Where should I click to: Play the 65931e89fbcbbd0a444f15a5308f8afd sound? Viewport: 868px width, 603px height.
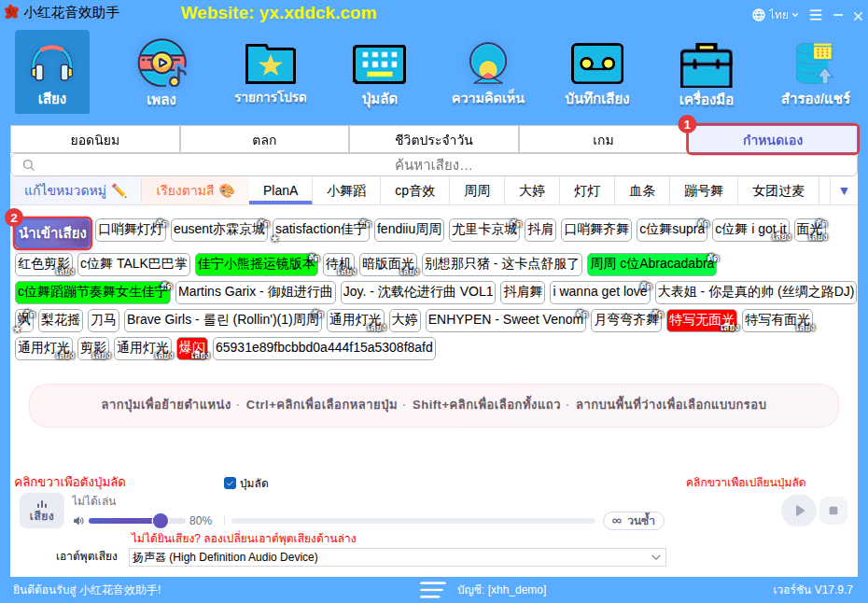[324, 348]
